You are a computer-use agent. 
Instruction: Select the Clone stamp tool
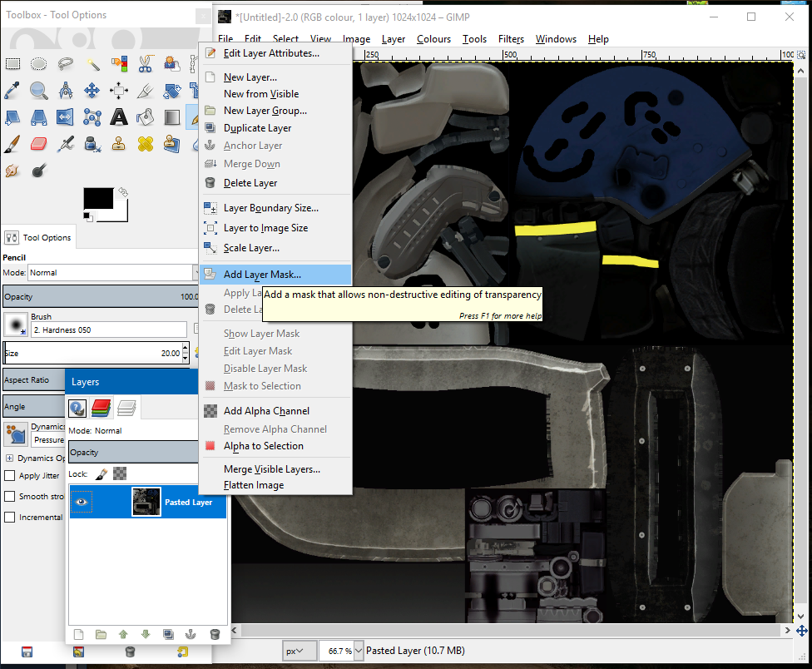click(119, 144)
